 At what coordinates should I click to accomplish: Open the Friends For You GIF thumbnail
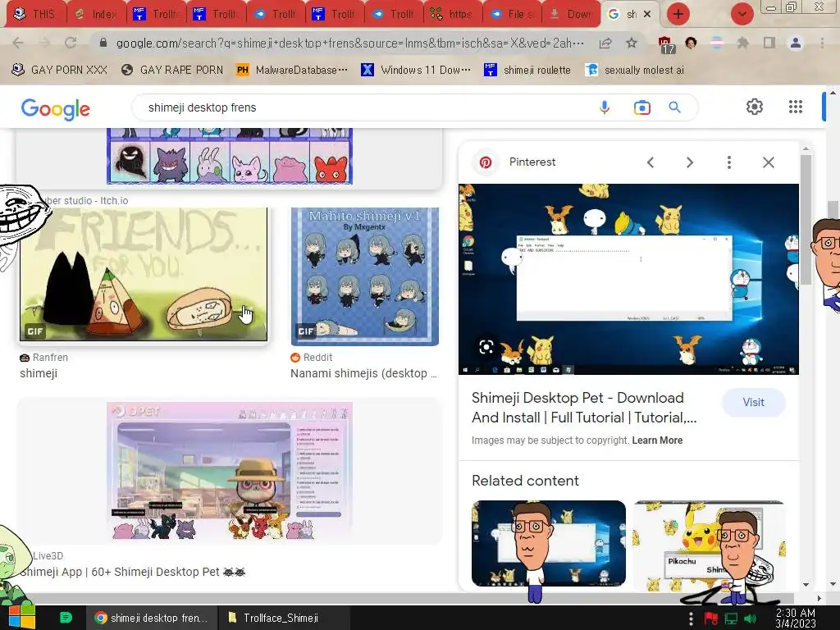click(x=144, y=274)
